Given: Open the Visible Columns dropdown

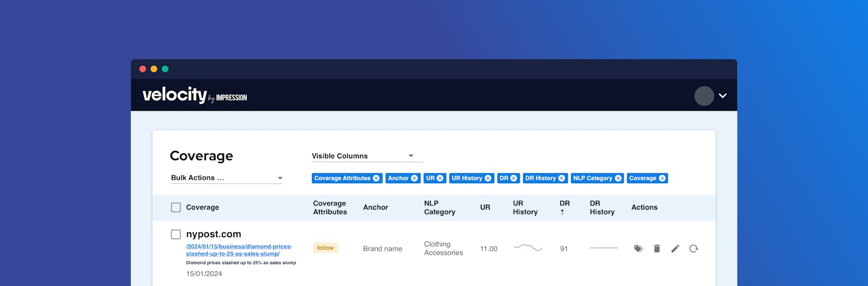Looking at the screenshot, I should pyautogui.click(x=367, y=156).
